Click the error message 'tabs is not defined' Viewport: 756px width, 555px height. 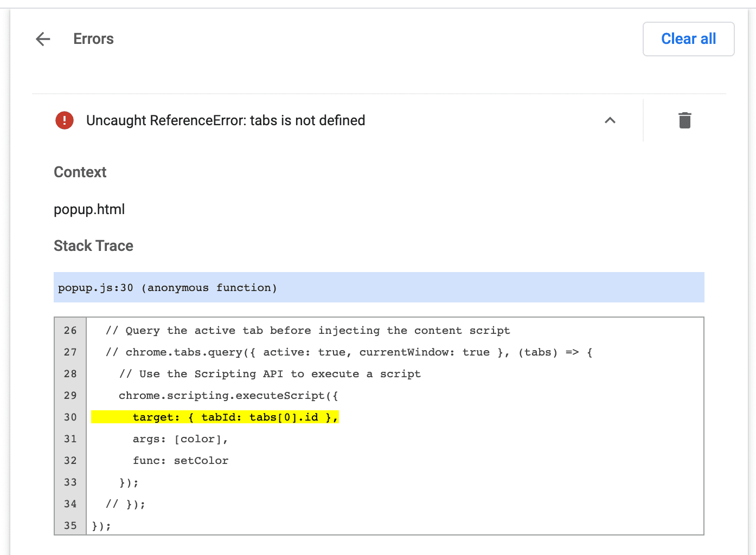226,120
